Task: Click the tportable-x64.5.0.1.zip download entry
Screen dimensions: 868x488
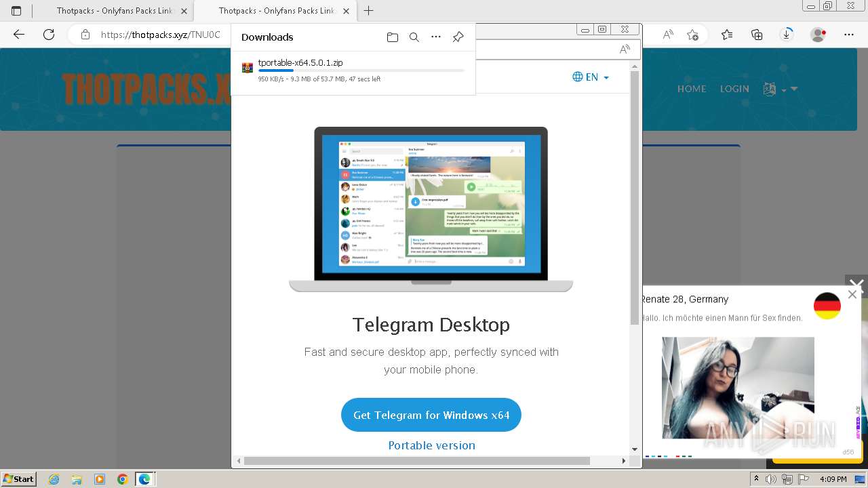Action: [x=353, y=70]
